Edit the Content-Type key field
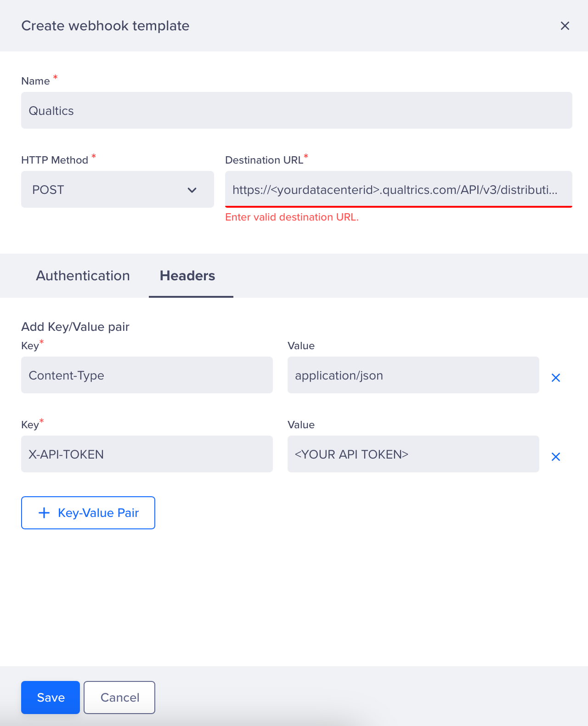The width and height of the screenshot is (588, 726). (147, 375)
